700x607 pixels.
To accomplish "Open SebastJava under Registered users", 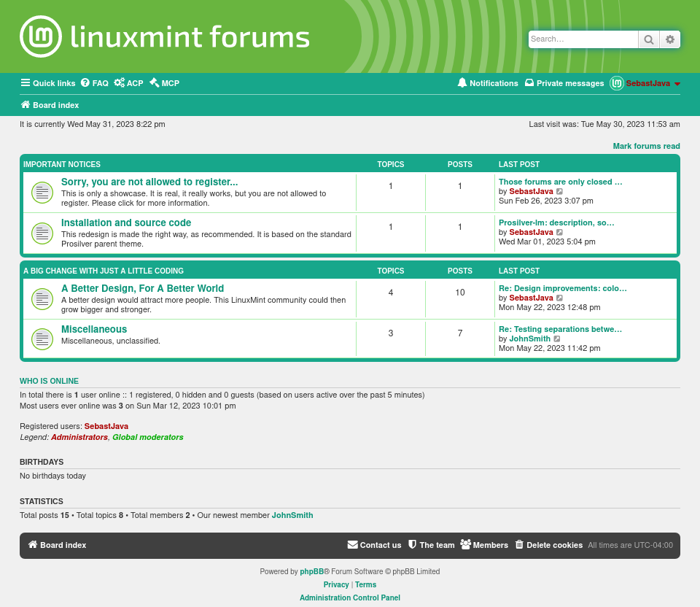I will click(106, 426).
